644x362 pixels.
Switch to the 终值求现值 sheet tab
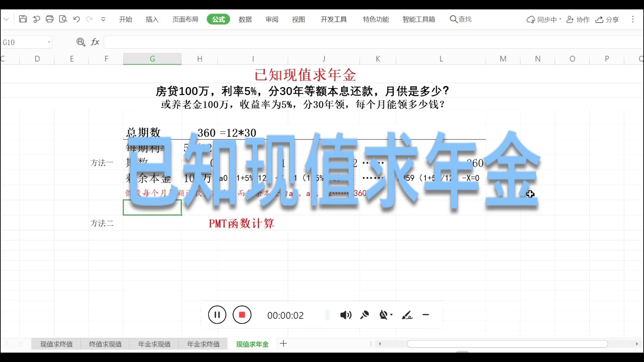[x=105, y=344]
